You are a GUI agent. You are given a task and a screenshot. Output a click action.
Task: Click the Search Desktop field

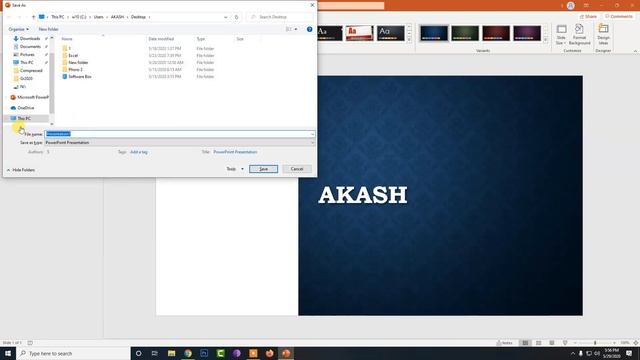click(280, 17)
